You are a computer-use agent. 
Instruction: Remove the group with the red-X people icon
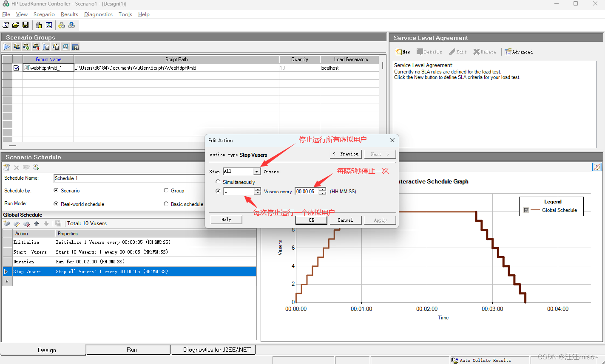[x=36, y=47]
